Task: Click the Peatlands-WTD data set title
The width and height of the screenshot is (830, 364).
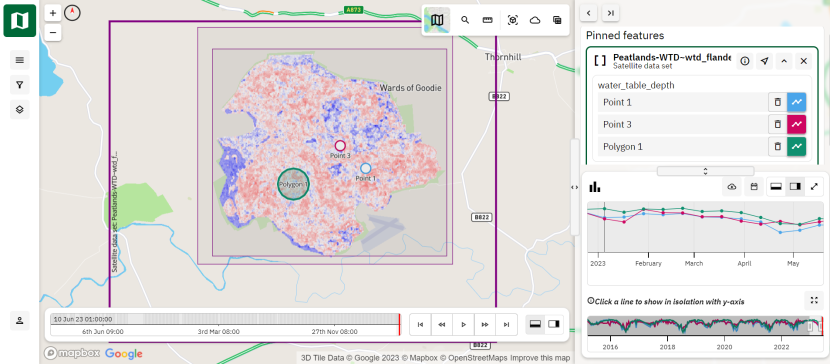Action: tap(672, 57)
